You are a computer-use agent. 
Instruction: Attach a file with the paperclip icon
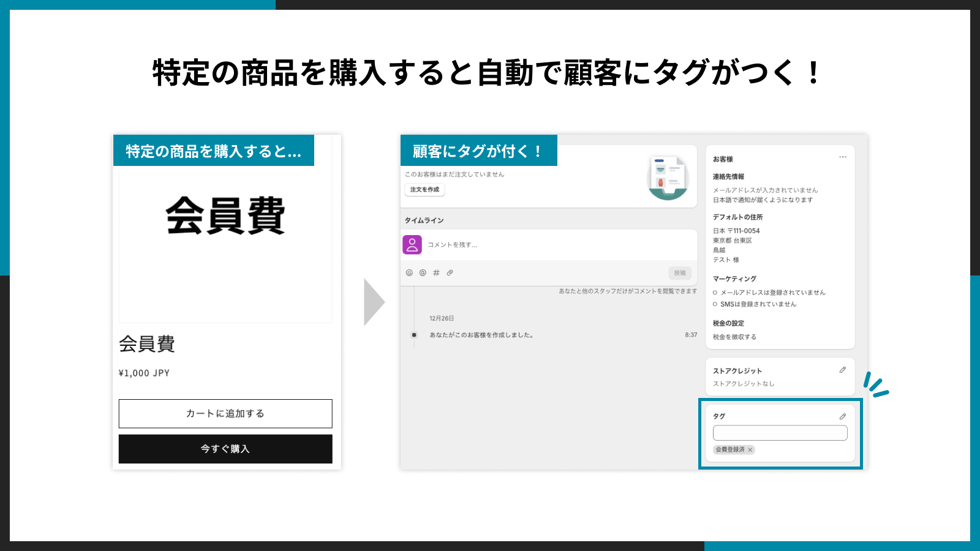click(450, 273)
